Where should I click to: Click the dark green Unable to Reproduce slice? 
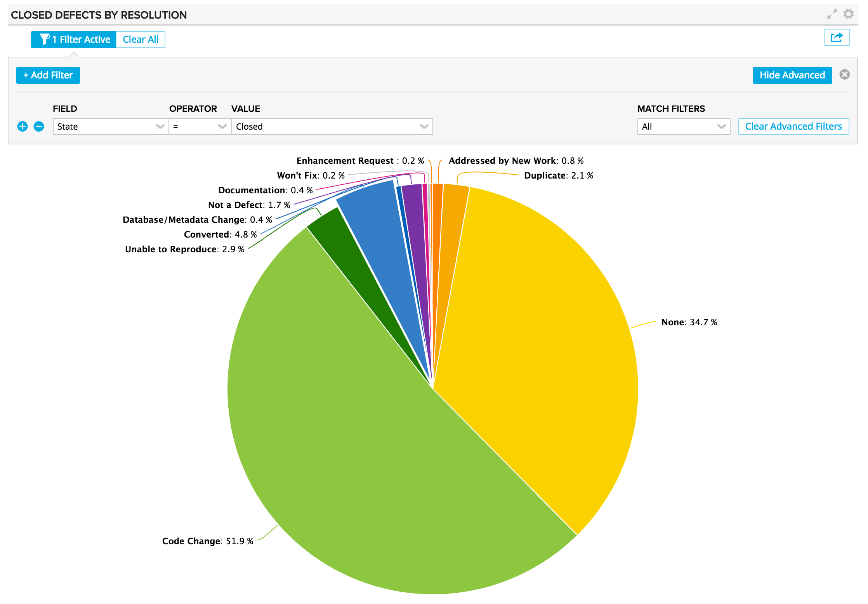pos(342,248)
